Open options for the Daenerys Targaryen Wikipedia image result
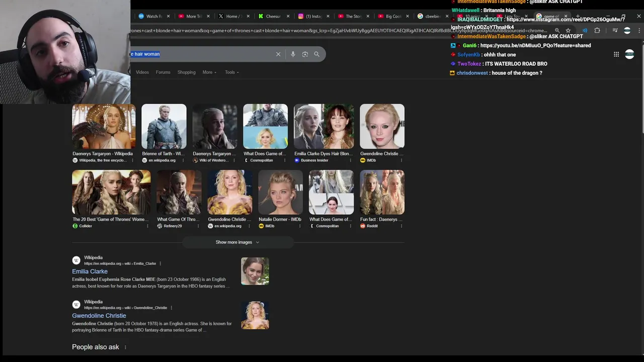 132,160
